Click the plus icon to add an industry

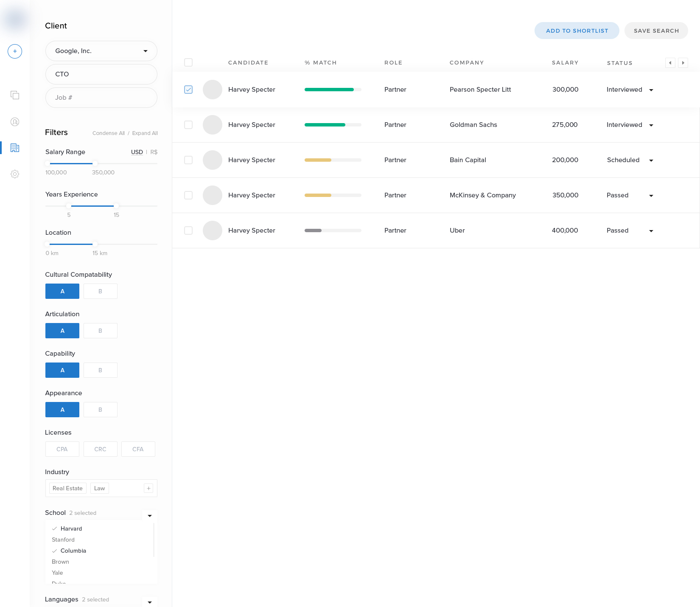148,489
